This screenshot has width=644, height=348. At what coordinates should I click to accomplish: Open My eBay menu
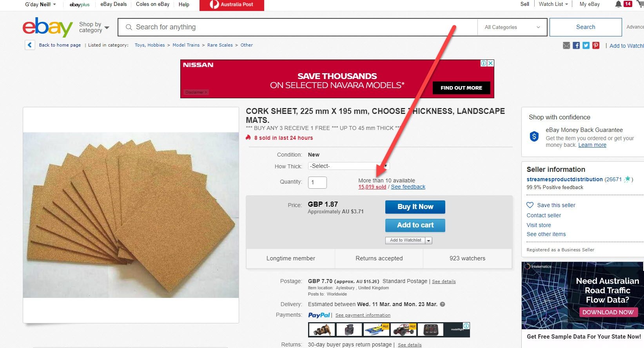point(590,4)
